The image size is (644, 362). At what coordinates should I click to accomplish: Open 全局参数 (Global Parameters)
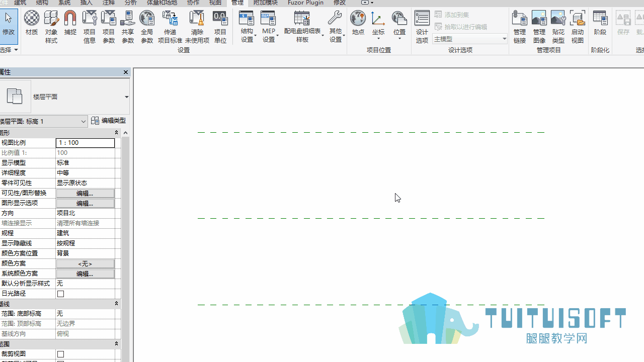click(x=147, y=27)
